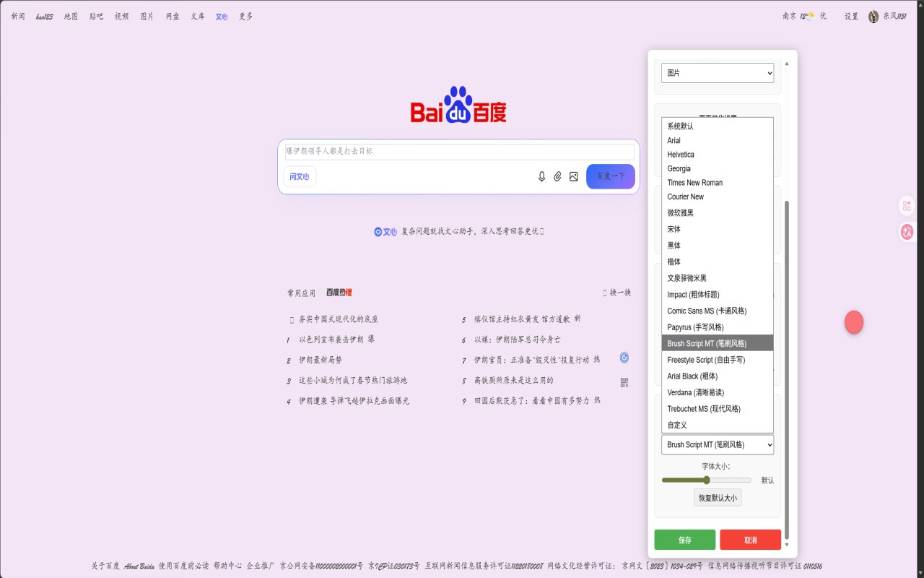Click the QR code icon
The image size is (924, 578).
tap(624, 383)
